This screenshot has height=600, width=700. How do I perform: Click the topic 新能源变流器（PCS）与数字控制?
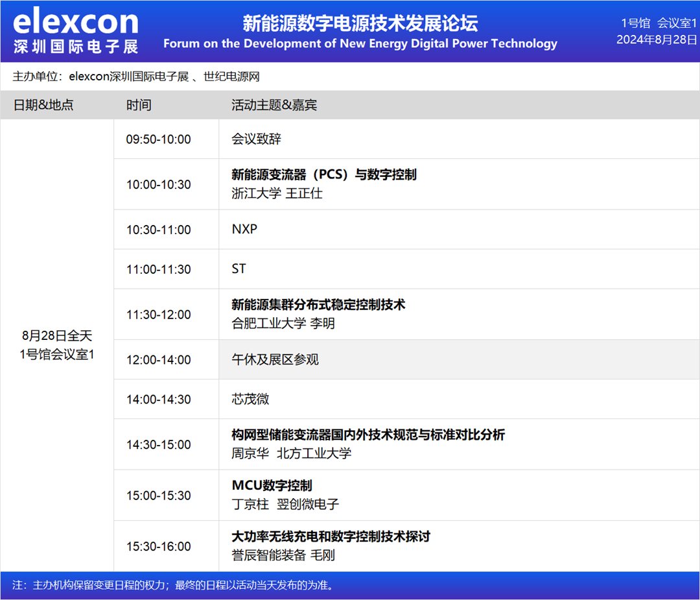[324, 174]
